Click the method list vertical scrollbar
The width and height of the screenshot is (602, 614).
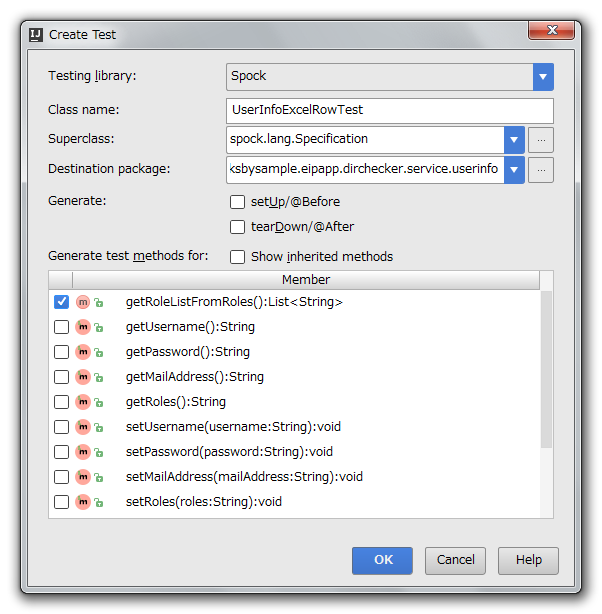(x=546, y=368)
